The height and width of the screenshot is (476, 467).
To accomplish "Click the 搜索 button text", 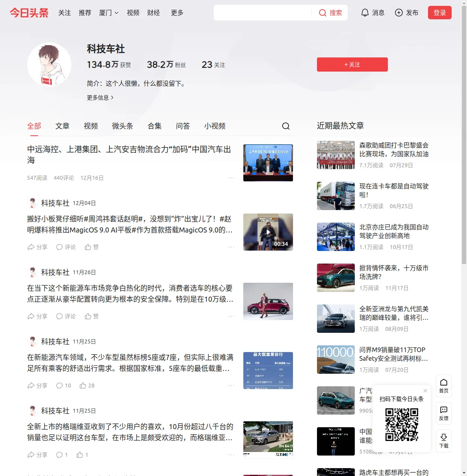I will point(336,13).
